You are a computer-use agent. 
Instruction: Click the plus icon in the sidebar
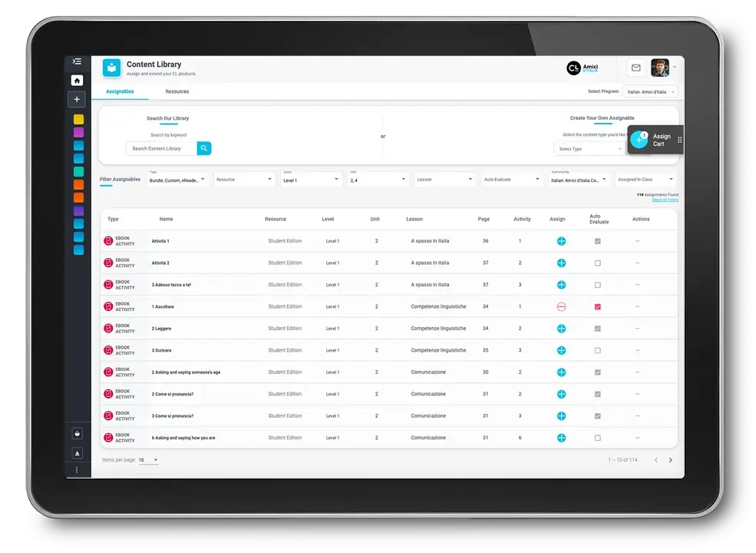coord(77,100)
